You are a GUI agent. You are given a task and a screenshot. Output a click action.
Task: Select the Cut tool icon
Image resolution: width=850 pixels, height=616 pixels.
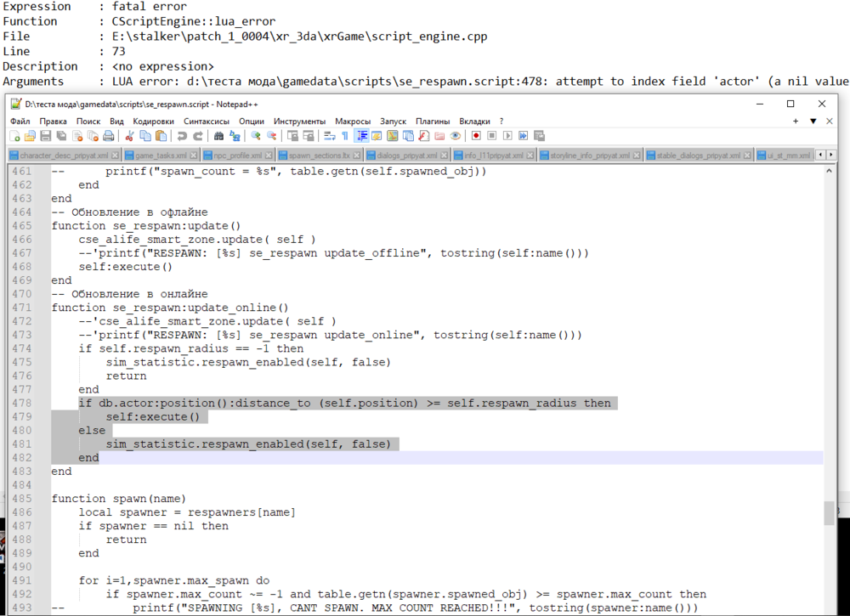click(129, 136)
